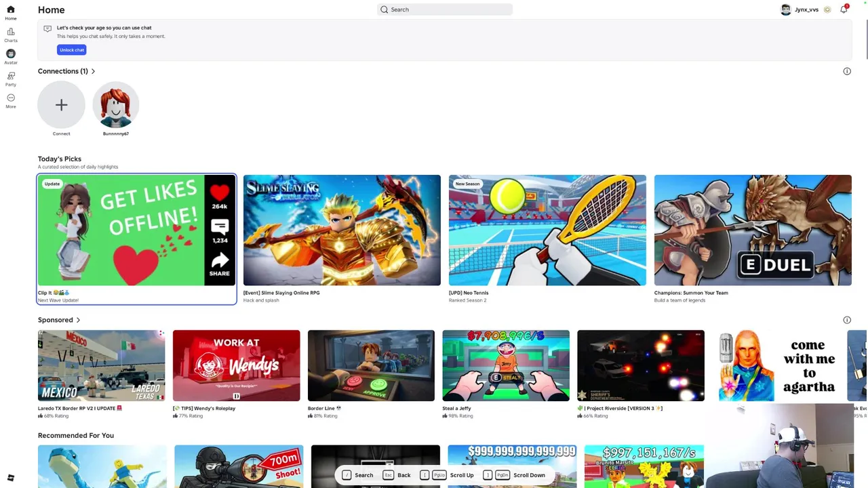Click the chat bubble icon in age-check banner
The height and width of the screenshot is (488, 868).
(47, 28)
